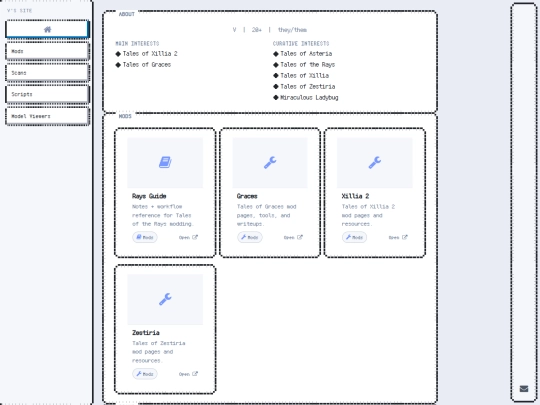The width and height of the screenshot is (540, 405).
Task: Click Tales of Xillia 2 in main interests
Action: click(150, 53)
